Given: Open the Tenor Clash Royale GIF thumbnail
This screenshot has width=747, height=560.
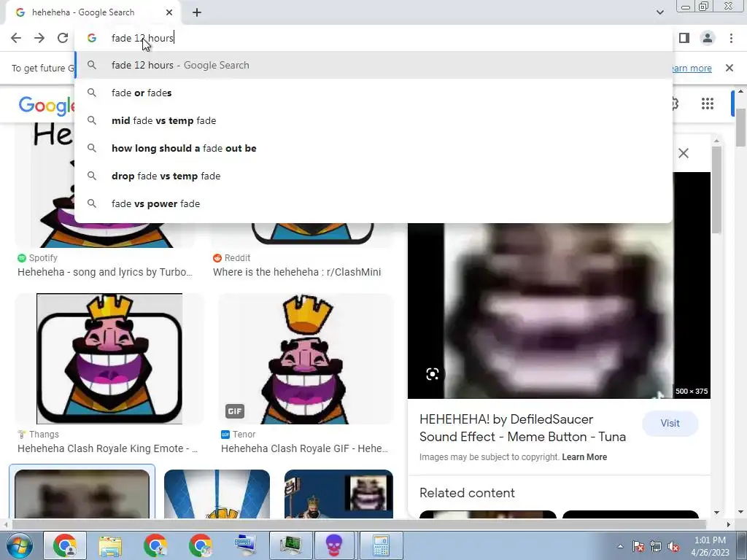Looking at the screenshot, I should pos(306,359).
